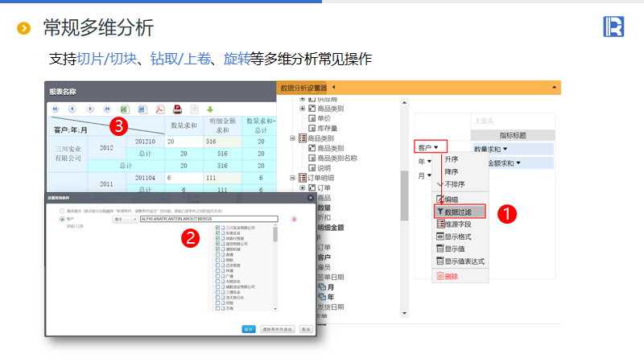Go to next report page
This screenshot has height=362, width=644.
coord(90,109)
